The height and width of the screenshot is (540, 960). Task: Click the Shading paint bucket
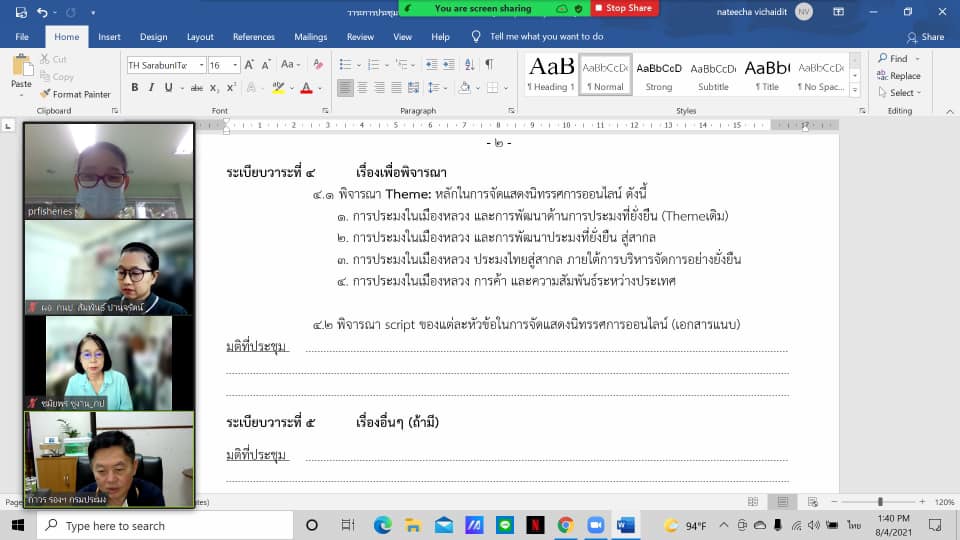click(465, 88)
